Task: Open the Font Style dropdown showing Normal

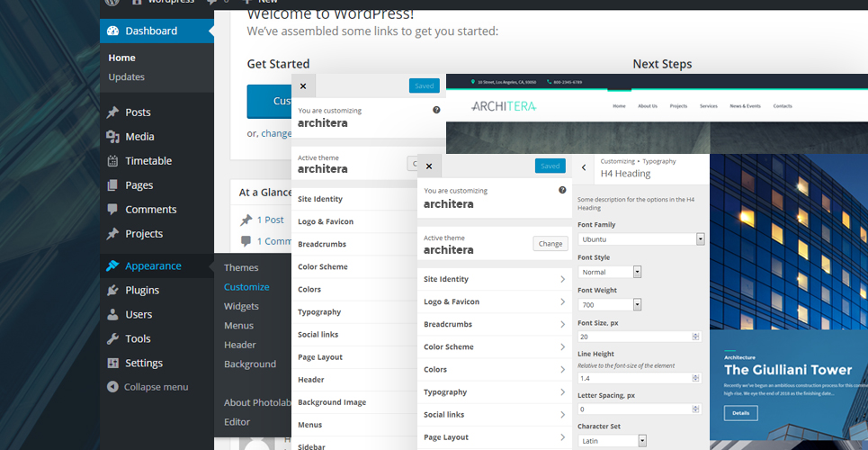Action: coord(610,272)
